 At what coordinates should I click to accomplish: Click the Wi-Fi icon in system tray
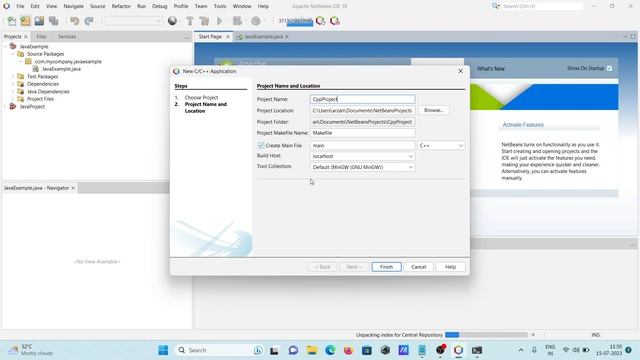(x=565, y=350)
